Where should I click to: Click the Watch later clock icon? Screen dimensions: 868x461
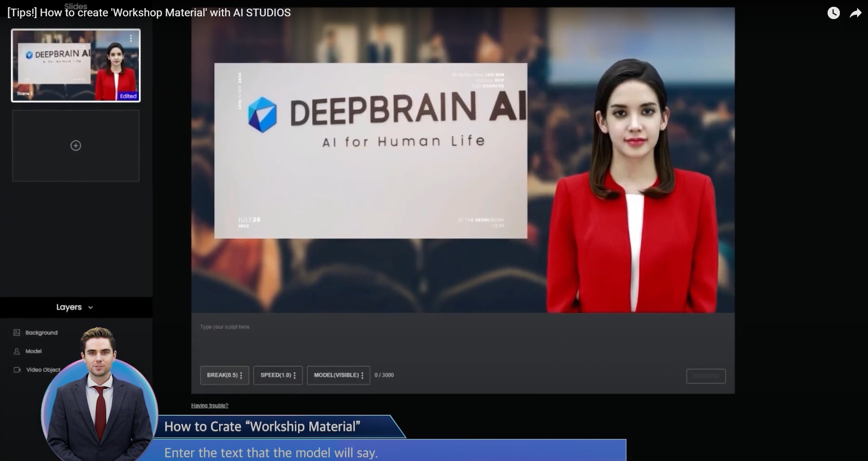834,13
